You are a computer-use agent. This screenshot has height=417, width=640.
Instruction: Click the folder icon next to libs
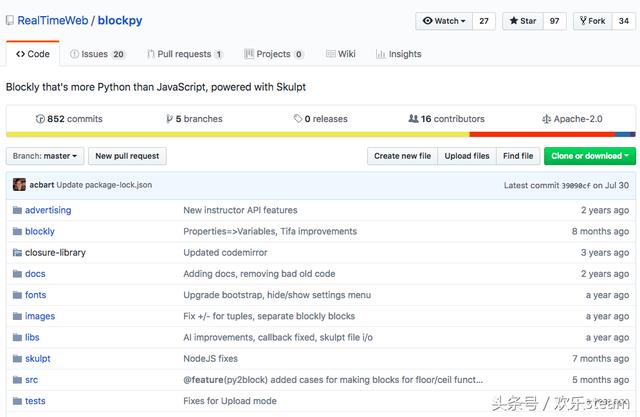pyautogui.click(x=17, y=337)
